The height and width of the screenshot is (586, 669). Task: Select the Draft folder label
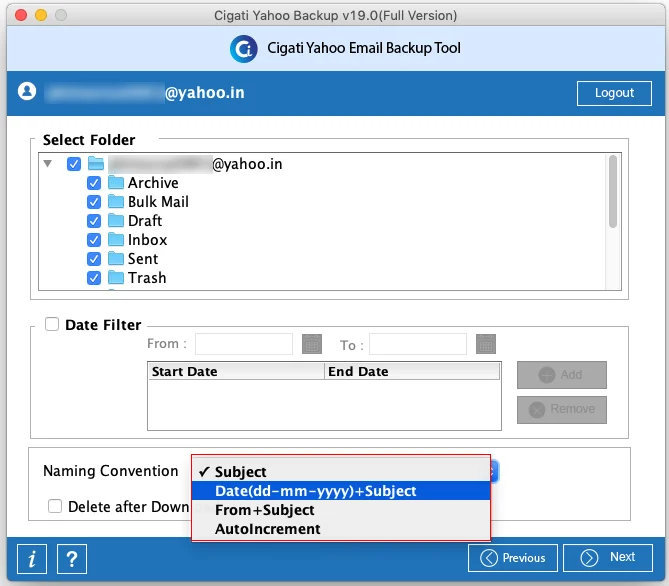click(x=145, y=221)
